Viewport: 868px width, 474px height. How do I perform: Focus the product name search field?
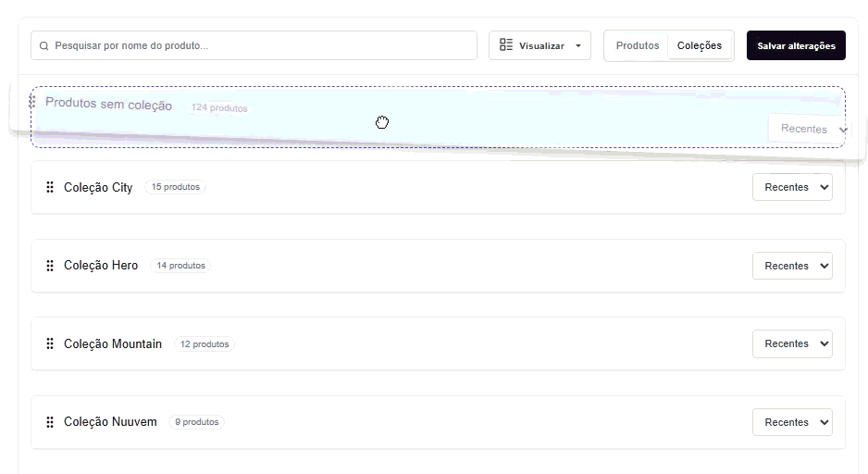click(x=259, y=45)
